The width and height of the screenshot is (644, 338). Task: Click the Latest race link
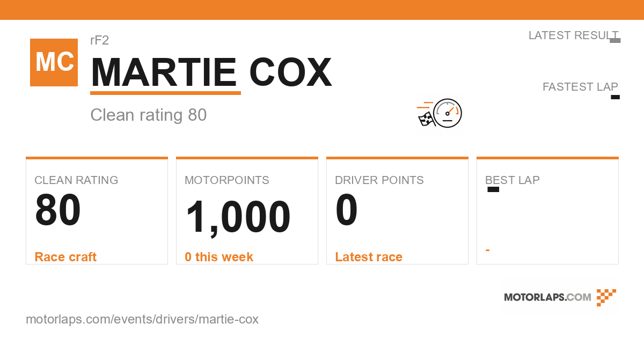point(369,257)
